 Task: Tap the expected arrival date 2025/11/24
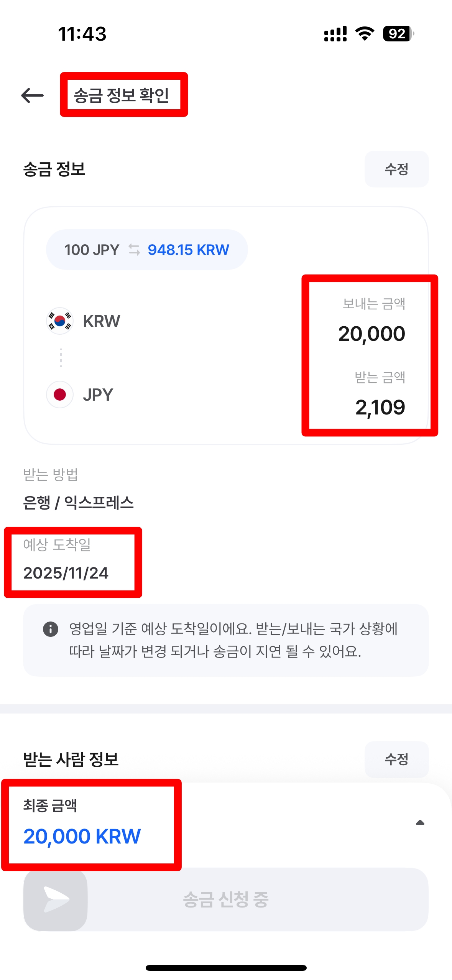coord(66,573)
